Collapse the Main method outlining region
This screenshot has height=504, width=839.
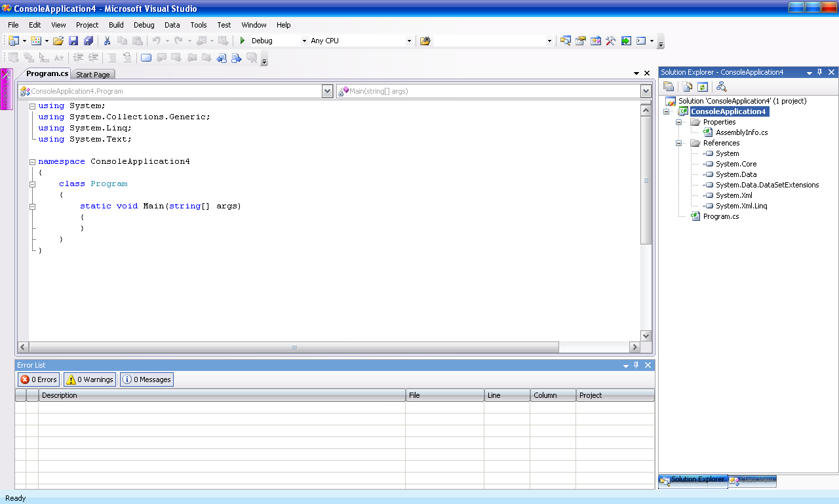click(32, 206)
